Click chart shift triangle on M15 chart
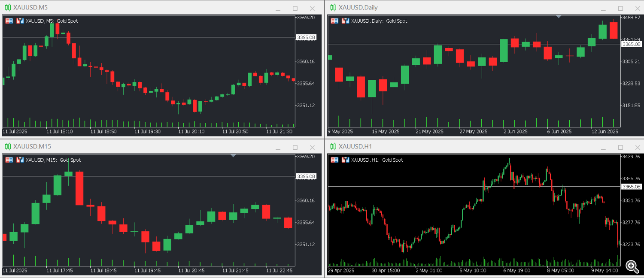Screen dimensions: 644x278 click(x=233, y=156)
